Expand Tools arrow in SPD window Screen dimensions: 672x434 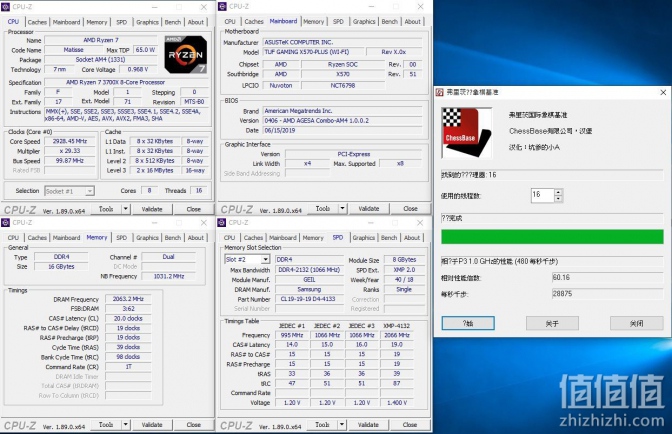click(342, 425)
